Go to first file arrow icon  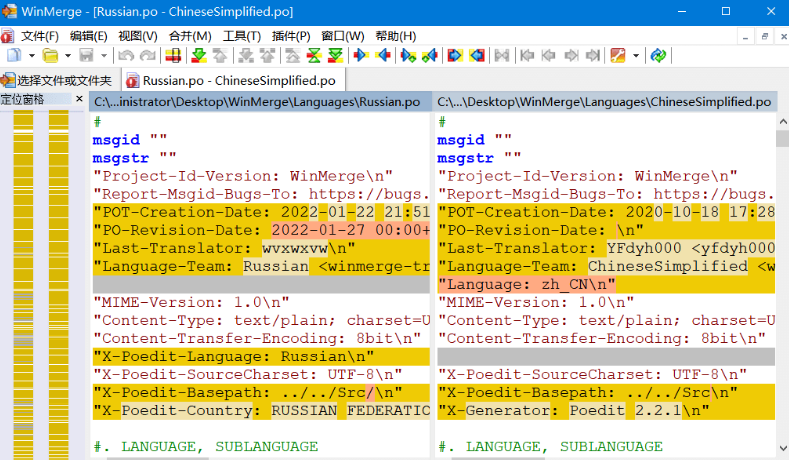527,55
